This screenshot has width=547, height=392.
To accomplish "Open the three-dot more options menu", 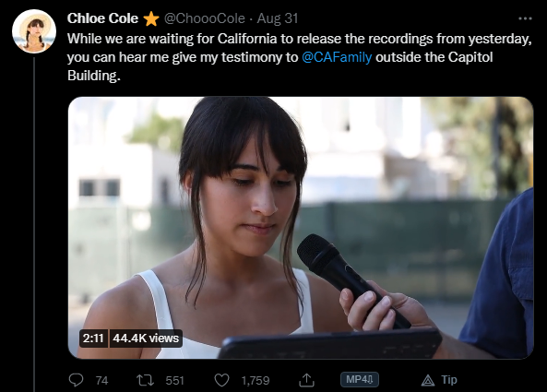I will pyautogui.click(x=525, y=18).
